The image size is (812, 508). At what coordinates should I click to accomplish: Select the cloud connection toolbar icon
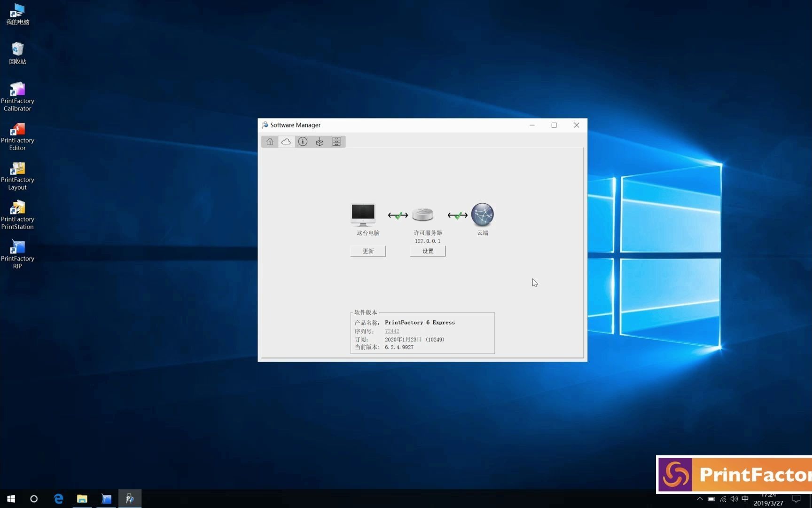[286, 142]
